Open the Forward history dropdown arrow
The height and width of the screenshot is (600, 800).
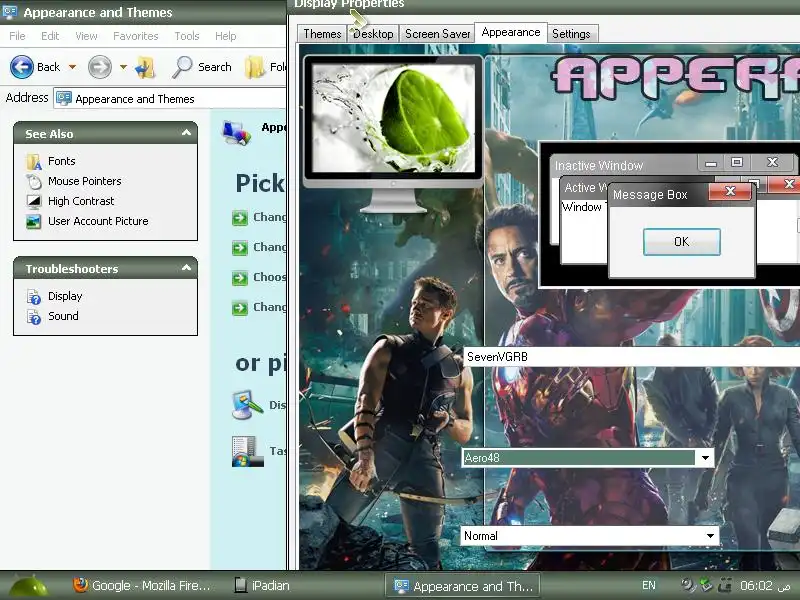pos(123,67)
